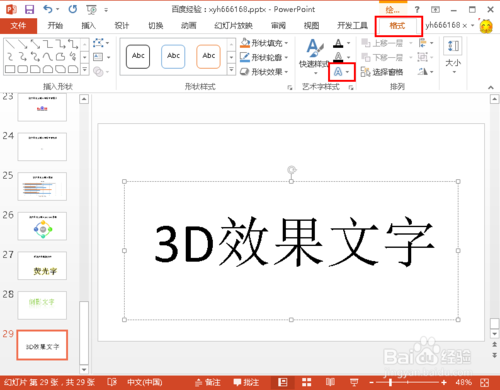The image size is (500, 390).
Task: Click the Redo/Repeat icon
Action: (x=73, y=9)
